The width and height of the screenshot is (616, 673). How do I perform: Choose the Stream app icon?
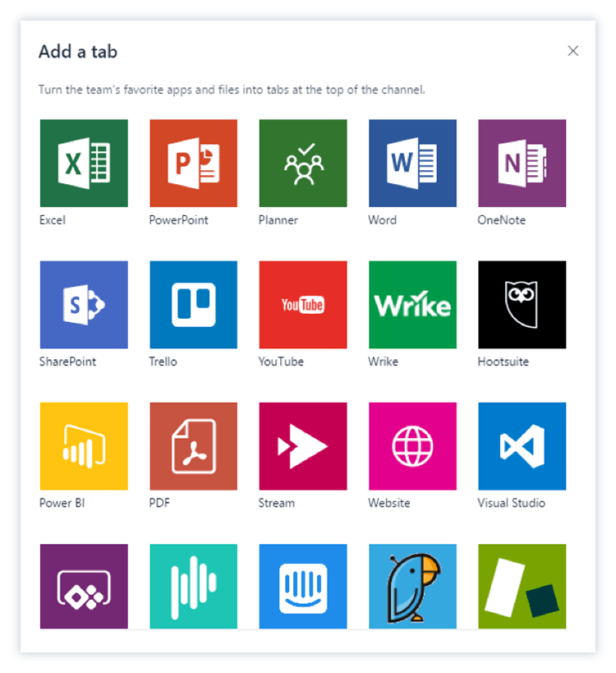303,446
